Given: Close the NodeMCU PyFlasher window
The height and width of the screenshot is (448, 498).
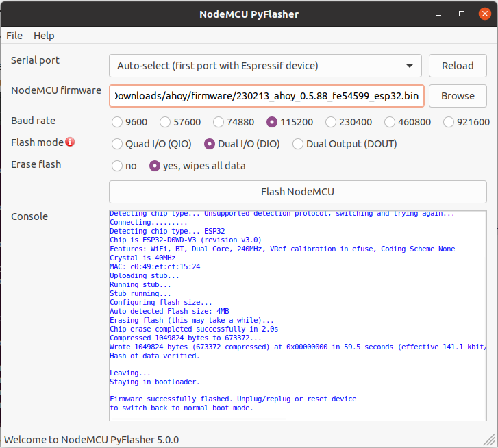Looking at the screenshot, I should tap(485, 14).
